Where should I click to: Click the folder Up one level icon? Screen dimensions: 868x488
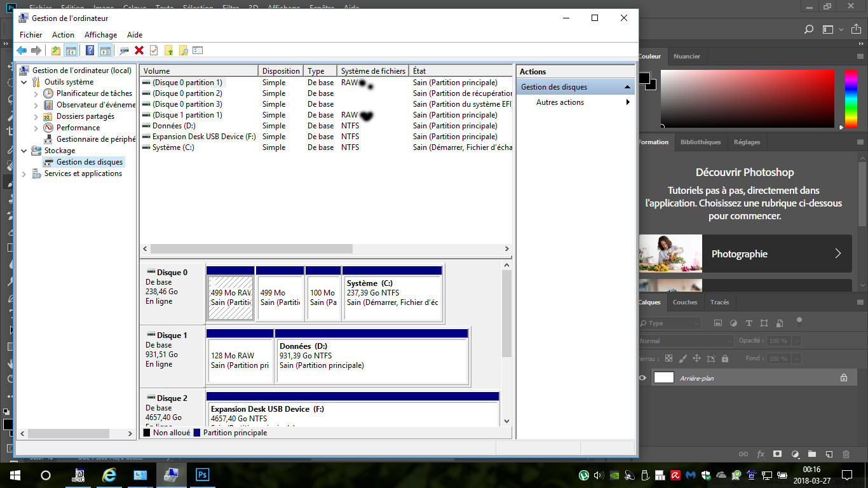coord(56,50)
